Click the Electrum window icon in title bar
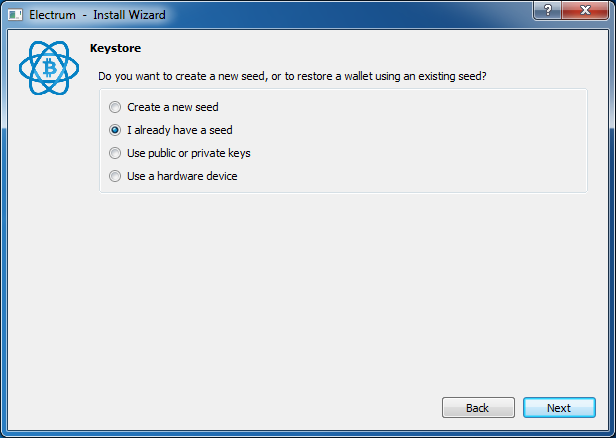The height and width of the screenshot is (438, 616). click(x=15, y=15)
